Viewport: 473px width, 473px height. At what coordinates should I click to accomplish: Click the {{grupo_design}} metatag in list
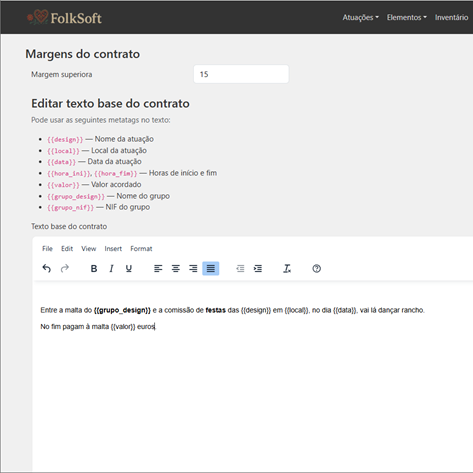click(76, 197)
